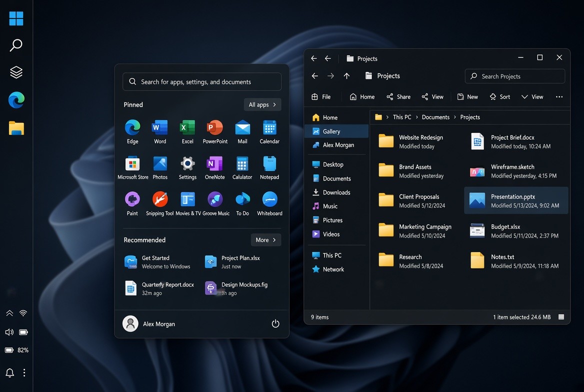
Task: Expand the breadcrumb chevron before This PC
Action: (387, 117)
